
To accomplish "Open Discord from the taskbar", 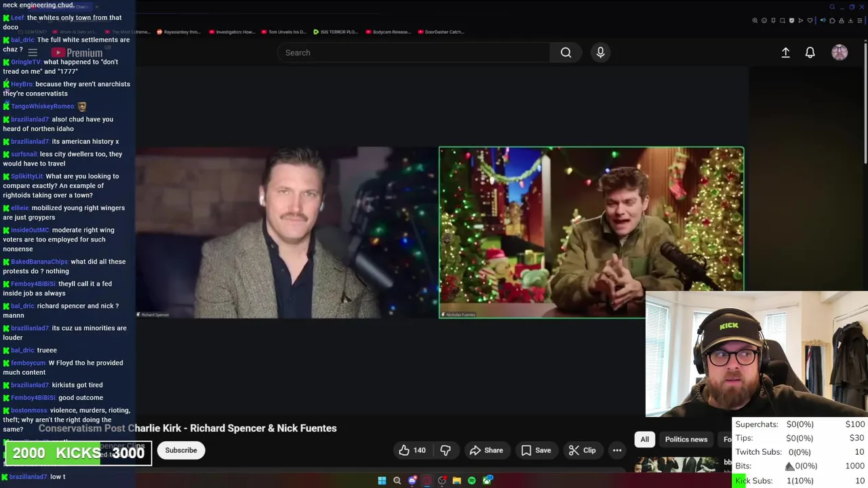I will [412, 481].
